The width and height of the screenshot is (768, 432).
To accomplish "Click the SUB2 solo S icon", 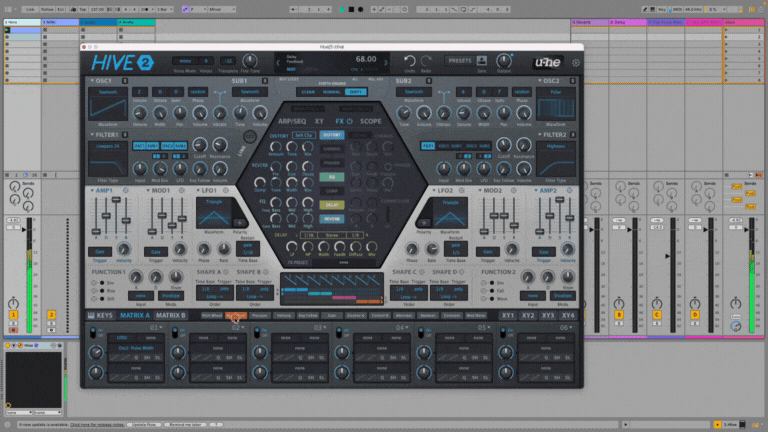I will 429,81.
